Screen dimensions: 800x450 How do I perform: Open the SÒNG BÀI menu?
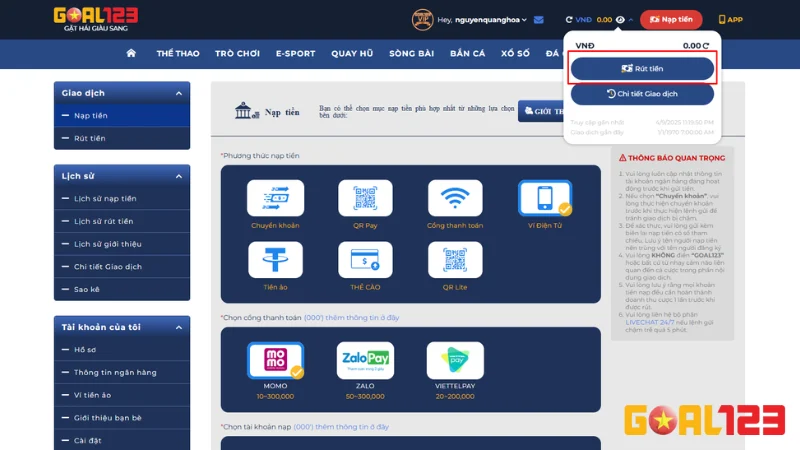pos(411,54)
